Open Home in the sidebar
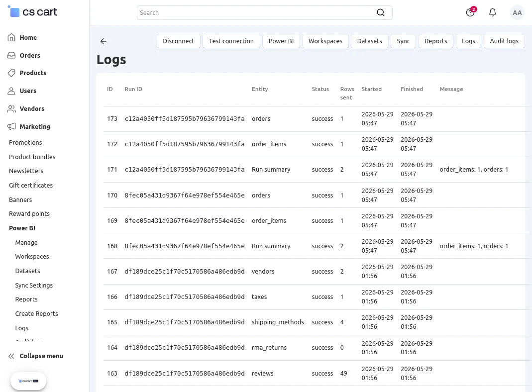 28,38
